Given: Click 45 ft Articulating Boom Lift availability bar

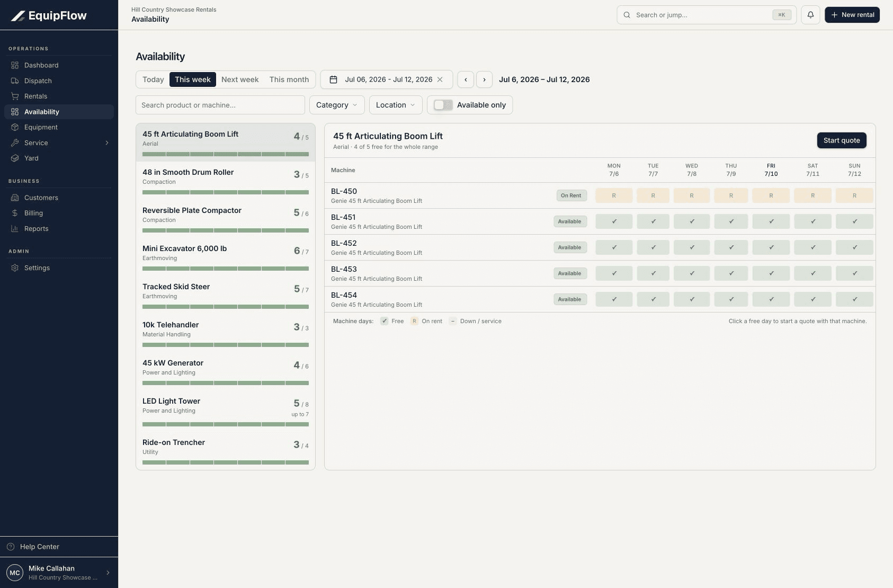Looking at the screenshot, I should 226,154.
